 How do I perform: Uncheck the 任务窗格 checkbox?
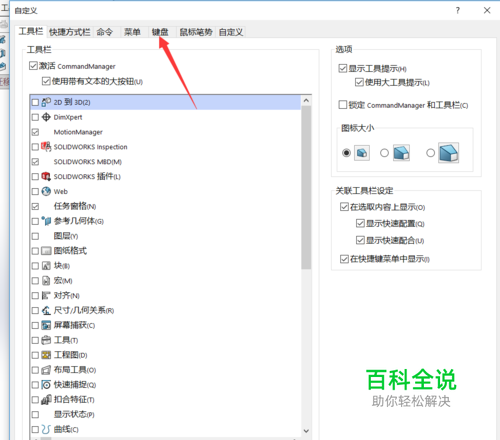click(x=35, y=206)
